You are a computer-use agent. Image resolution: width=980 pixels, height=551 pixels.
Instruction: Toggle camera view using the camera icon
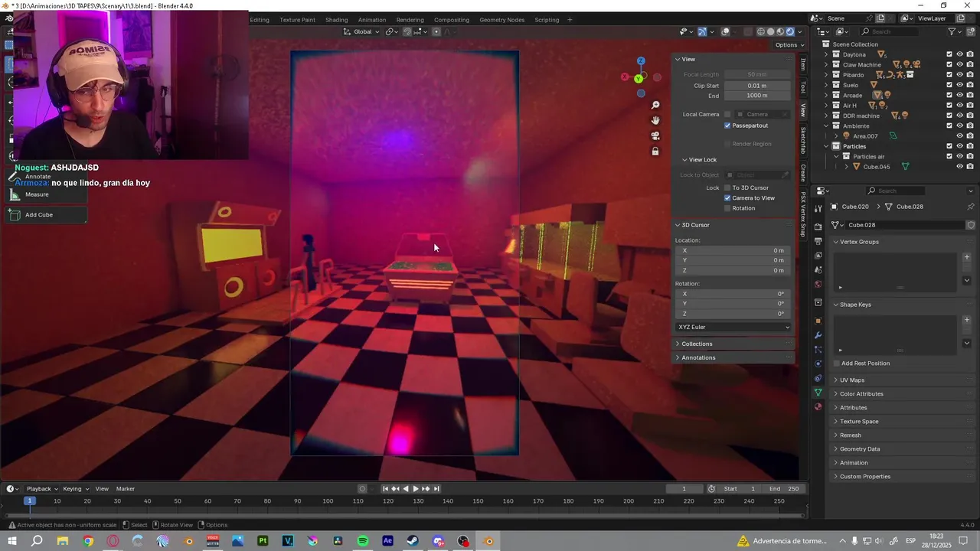point(655,135)
